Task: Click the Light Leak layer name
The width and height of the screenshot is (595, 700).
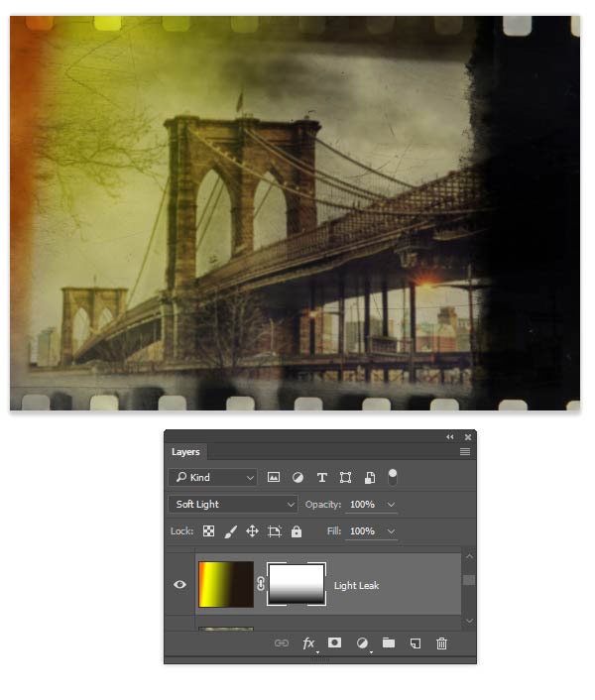Action: 356,585
